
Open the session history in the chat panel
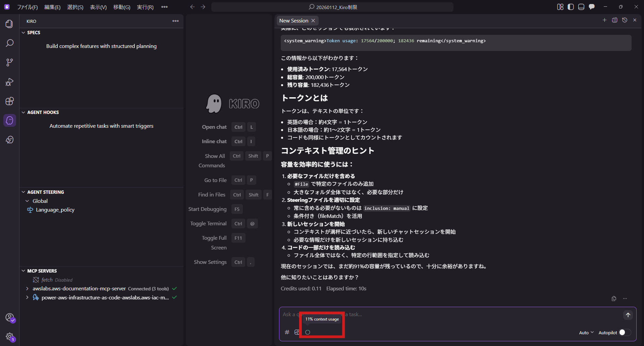click(x=625, y=20)
